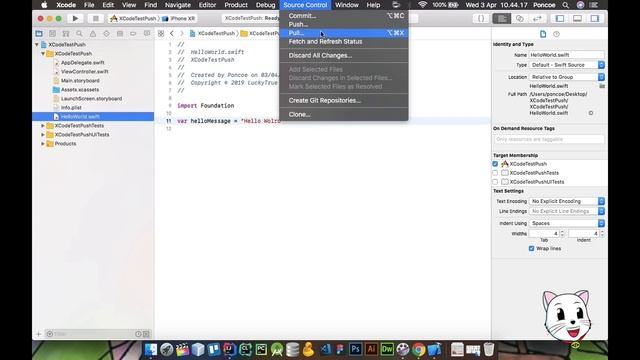Open the Line Endings dropdown
640x360 pixels.
[567, 211]
